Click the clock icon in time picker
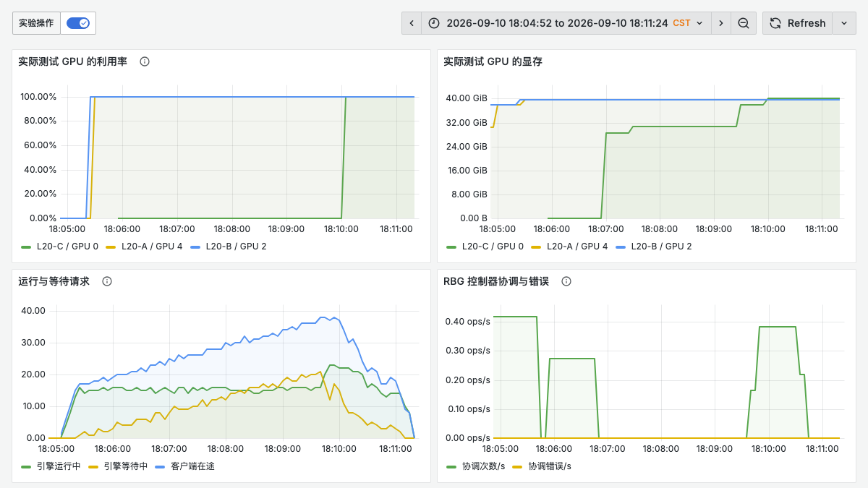Screen dimensions: 868x488 coord(434,23)
